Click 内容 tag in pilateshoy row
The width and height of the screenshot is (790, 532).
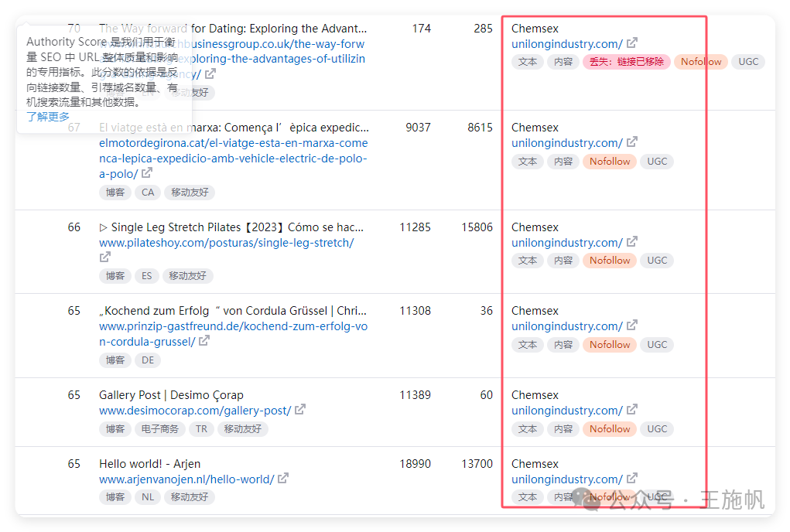pyautogui.click(x=563, y=261)
